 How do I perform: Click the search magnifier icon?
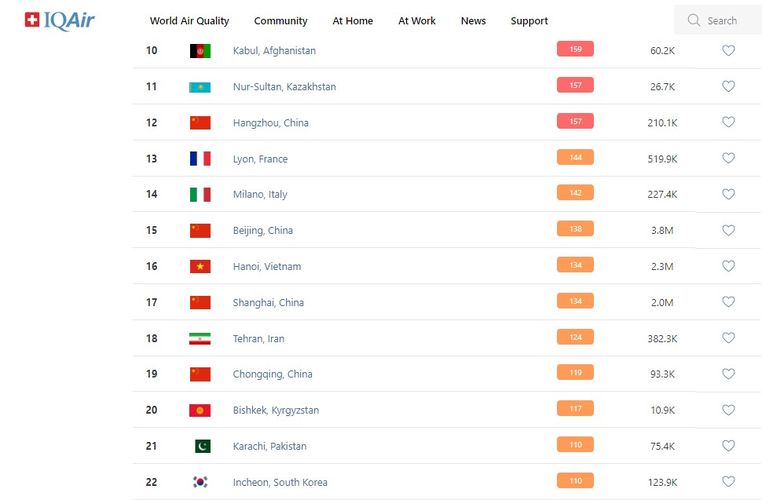(694, 20)
